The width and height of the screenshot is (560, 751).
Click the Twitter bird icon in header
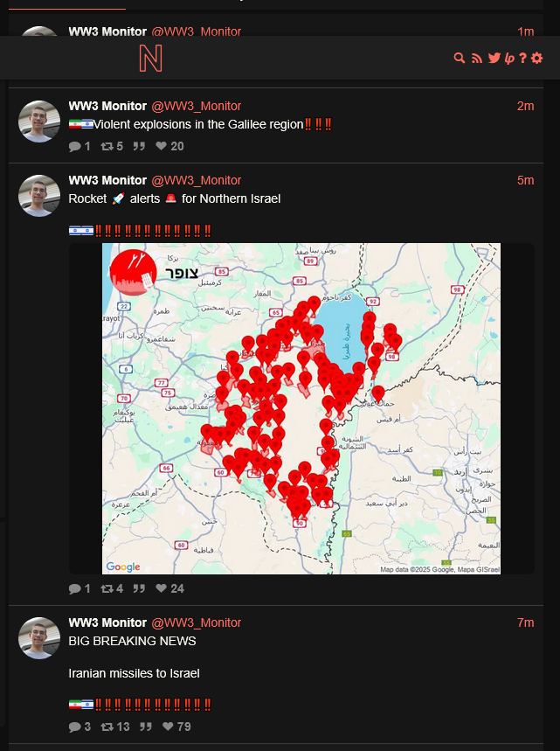pyautogui.click(x=494, y=58)
